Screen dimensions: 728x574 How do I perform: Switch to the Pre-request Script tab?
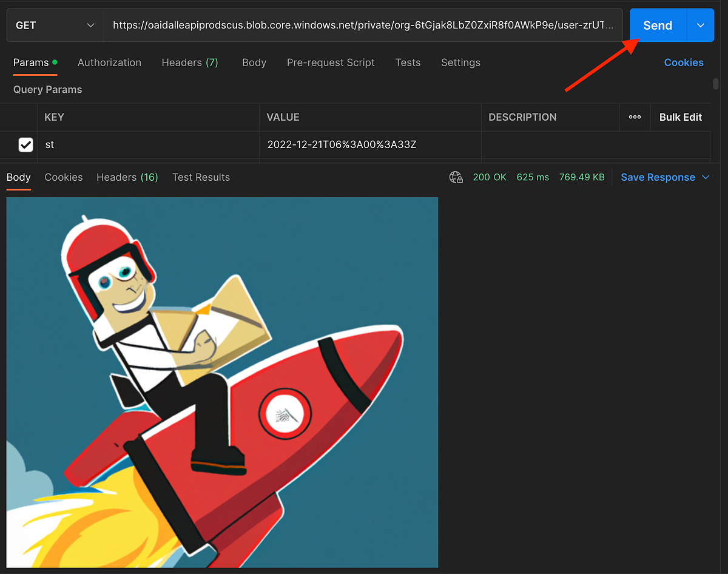[x=331, y=62]
